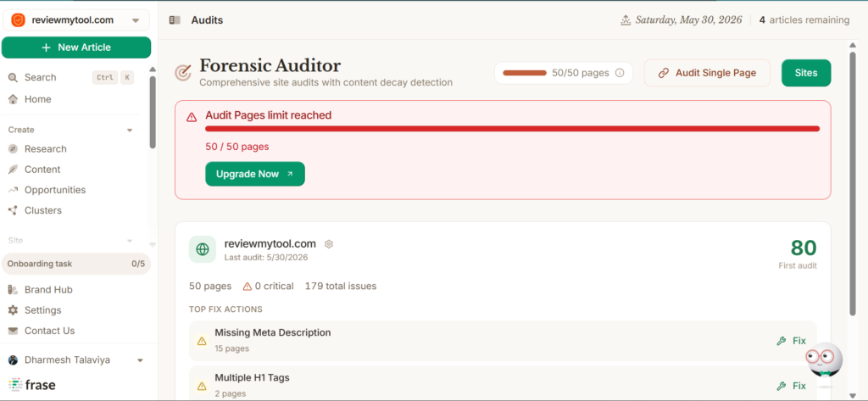Click the red Audit Pages limit progress bar
Screen dimensions: 868x401
(x=512, y=129)
